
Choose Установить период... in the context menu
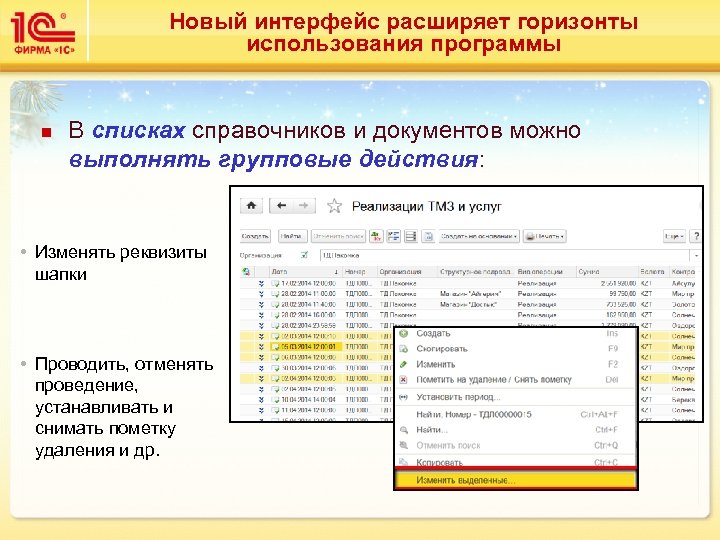click(516, 398)
